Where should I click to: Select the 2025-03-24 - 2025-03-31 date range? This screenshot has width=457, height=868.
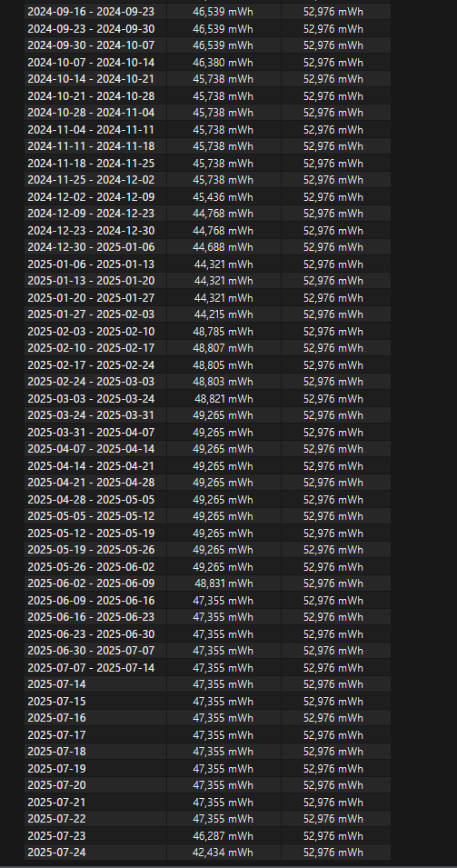pyautogui.click(x=91, y=415)
